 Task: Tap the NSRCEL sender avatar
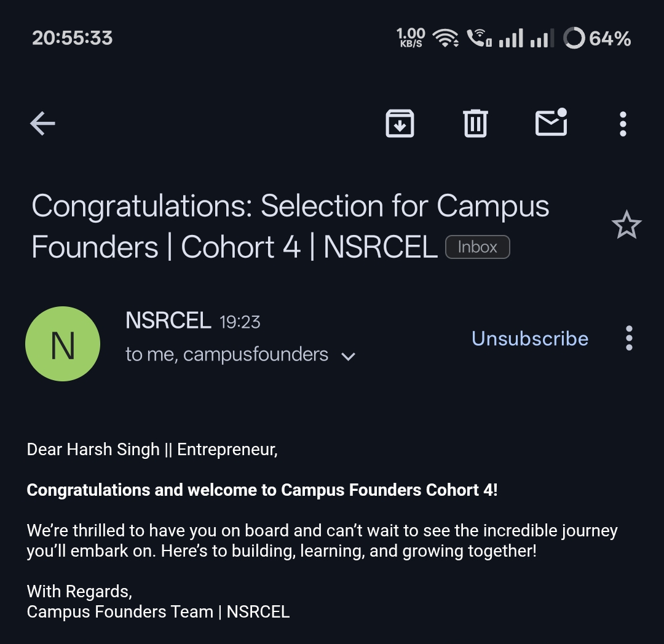(62, 344)
